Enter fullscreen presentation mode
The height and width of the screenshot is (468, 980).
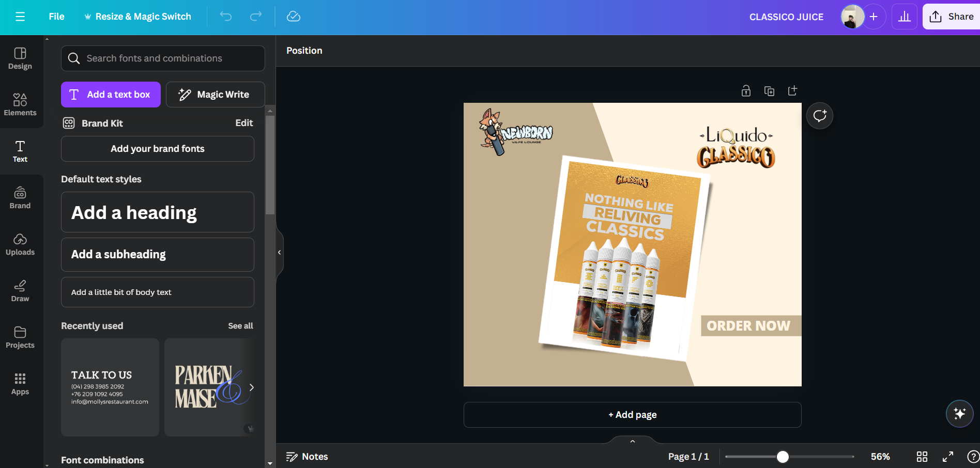click(948, 457)
